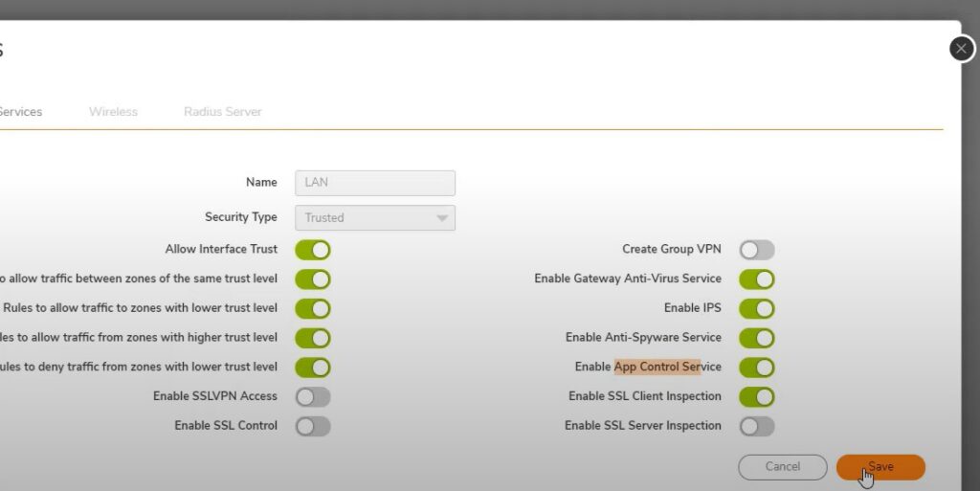Image resolution: width=980 pixels, height=491 pixels.
Task: Toggle traffic between same trust level zones
Action: 313,279
